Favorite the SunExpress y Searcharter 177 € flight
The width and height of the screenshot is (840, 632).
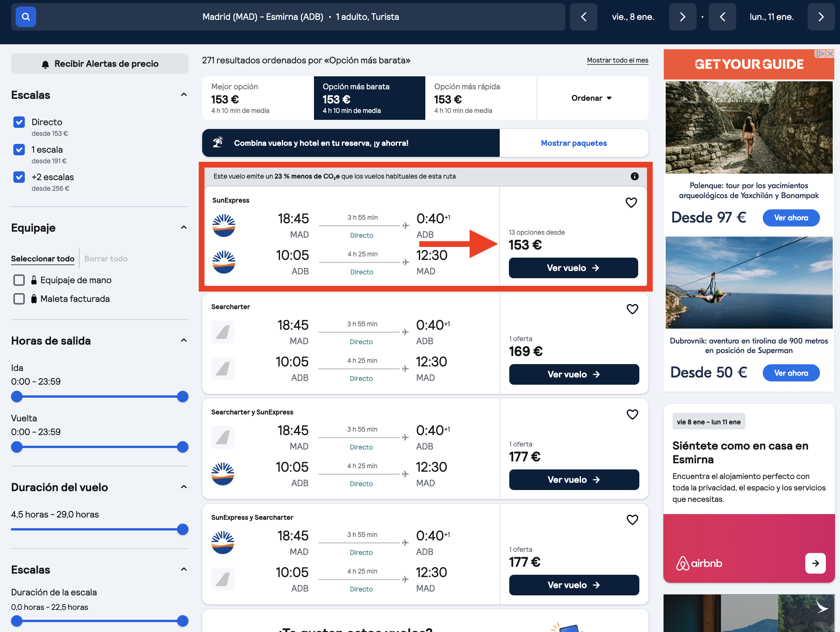tap(632, 520)
